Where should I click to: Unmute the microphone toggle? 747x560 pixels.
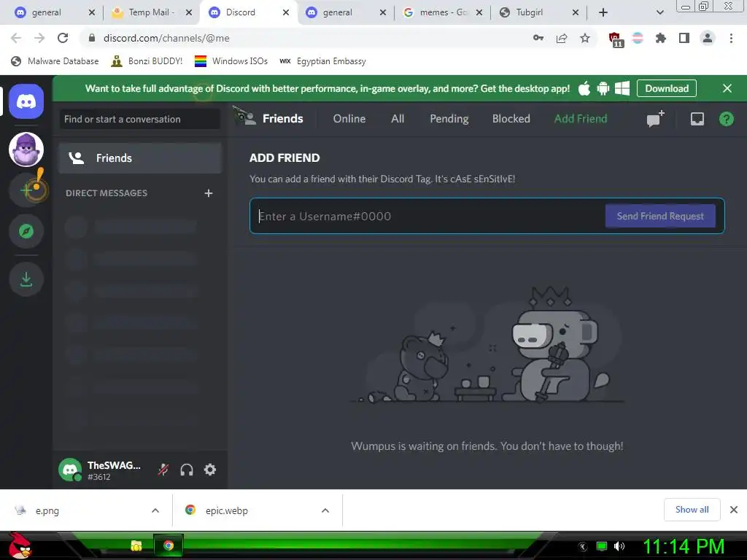click(163, 470)
